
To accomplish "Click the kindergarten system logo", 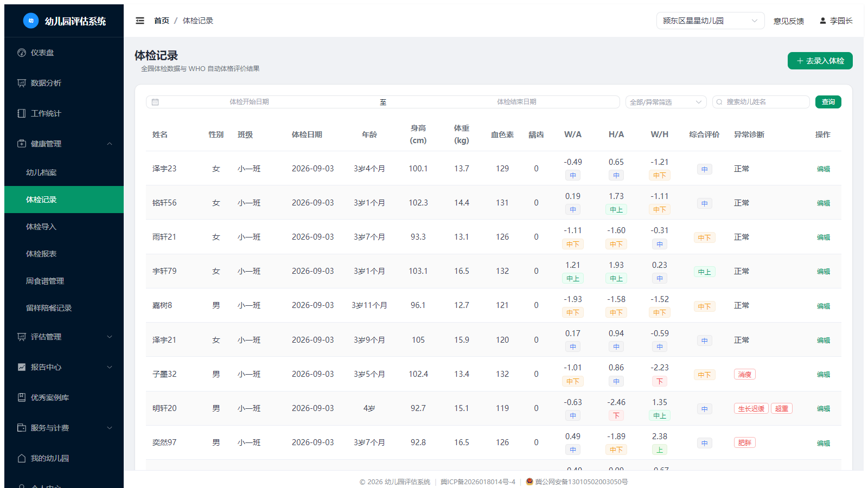I will (x=31, y=21).
